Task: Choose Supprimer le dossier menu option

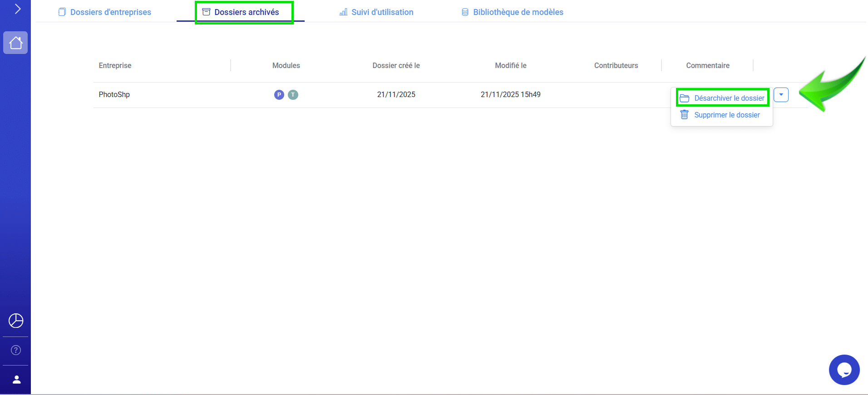Action: tap(726, 115)
